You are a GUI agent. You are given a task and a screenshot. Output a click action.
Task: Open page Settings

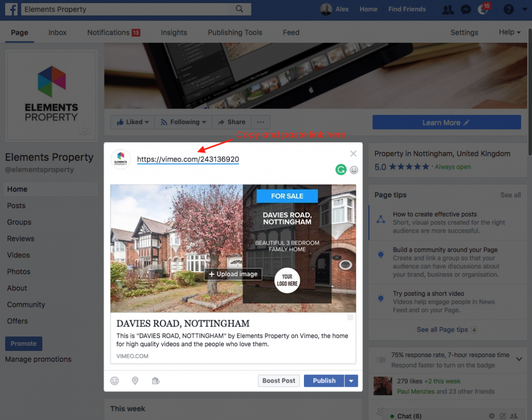[464, 33]
